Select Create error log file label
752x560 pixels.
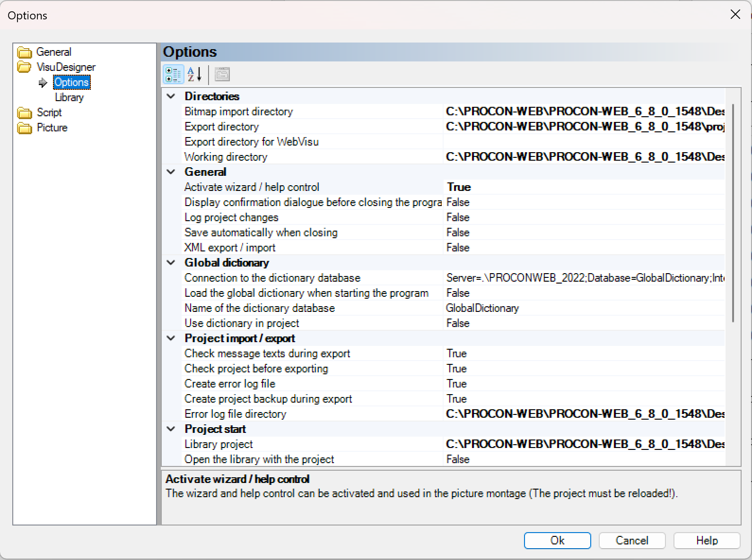click(229, 384)
